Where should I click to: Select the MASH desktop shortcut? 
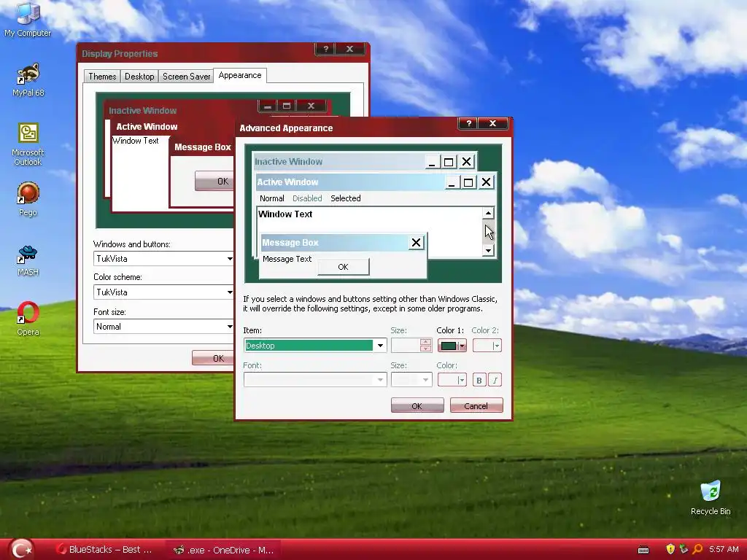28,260
